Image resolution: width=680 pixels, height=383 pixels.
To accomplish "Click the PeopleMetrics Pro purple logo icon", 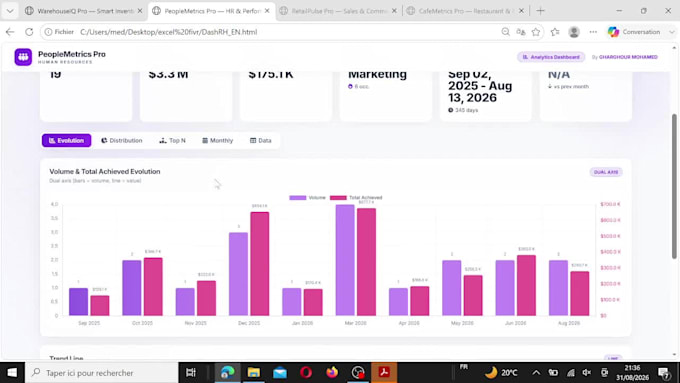I will pyautogui.click(x=23, y=57).
